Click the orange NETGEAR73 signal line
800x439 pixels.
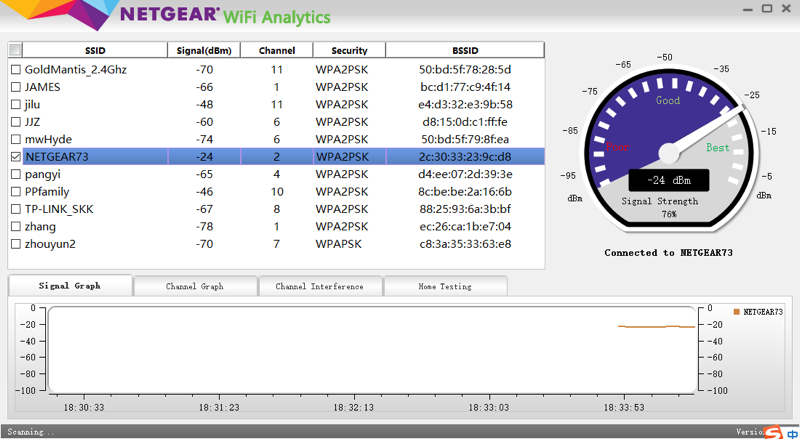pyautogui.click(x=656, y=326)
